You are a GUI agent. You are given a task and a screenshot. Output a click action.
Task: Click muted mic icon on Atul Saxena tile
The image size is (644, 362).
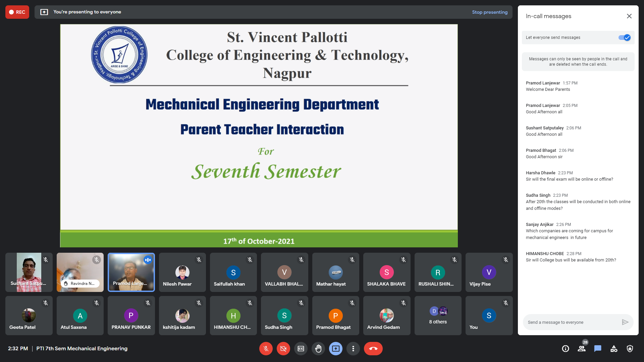point(97,303)
